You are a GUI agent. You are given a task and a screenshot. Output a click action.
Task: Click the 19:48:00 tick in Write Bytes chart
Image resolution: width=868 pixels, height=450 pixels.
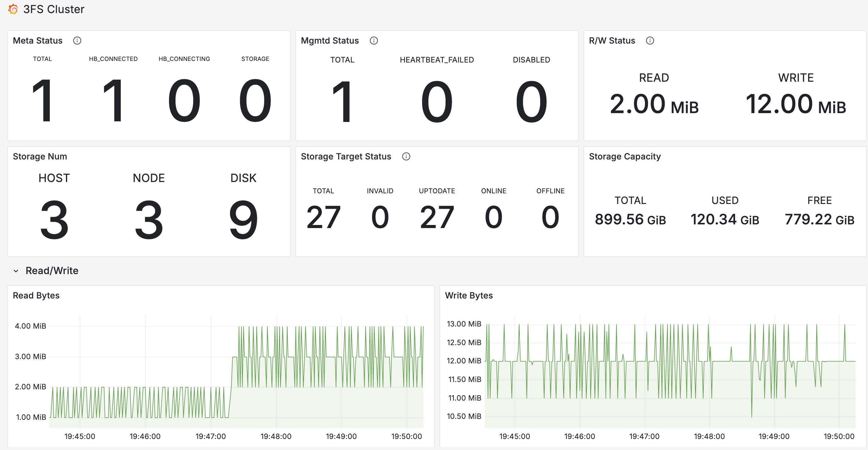[x=709, y=437]
